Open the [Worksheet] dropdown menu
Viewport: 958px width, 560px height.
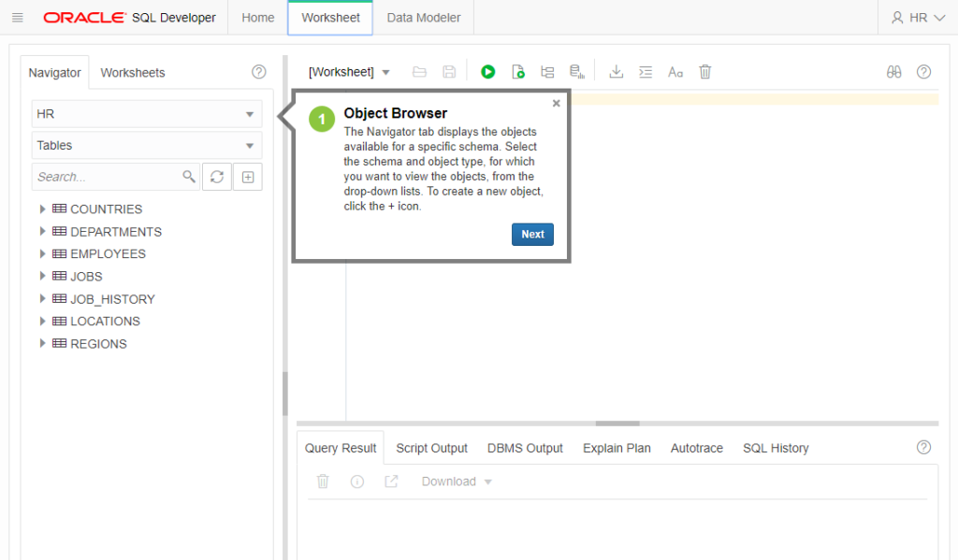click(349, 72)
